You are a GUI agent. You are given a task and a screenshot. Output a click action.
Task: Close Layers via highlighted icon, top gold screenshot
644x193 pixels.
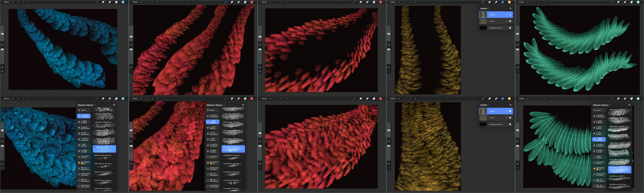(x=503, y=2)
